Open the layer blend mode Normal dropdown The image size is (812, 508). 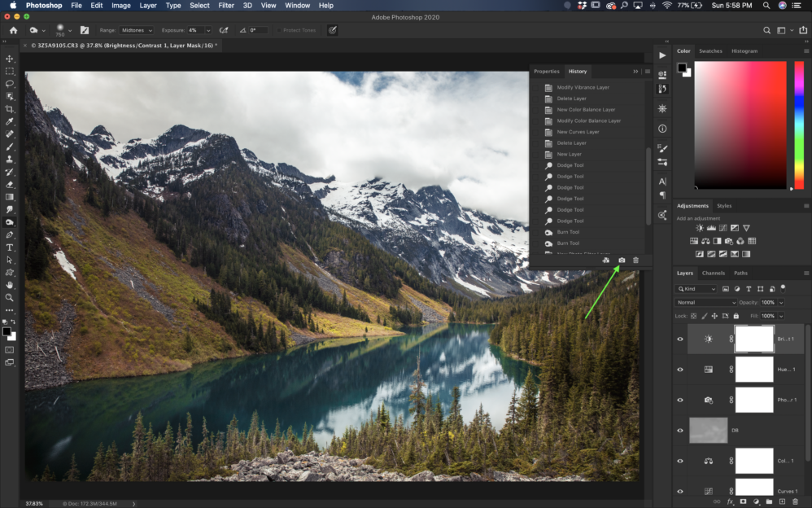coord(705,303)
